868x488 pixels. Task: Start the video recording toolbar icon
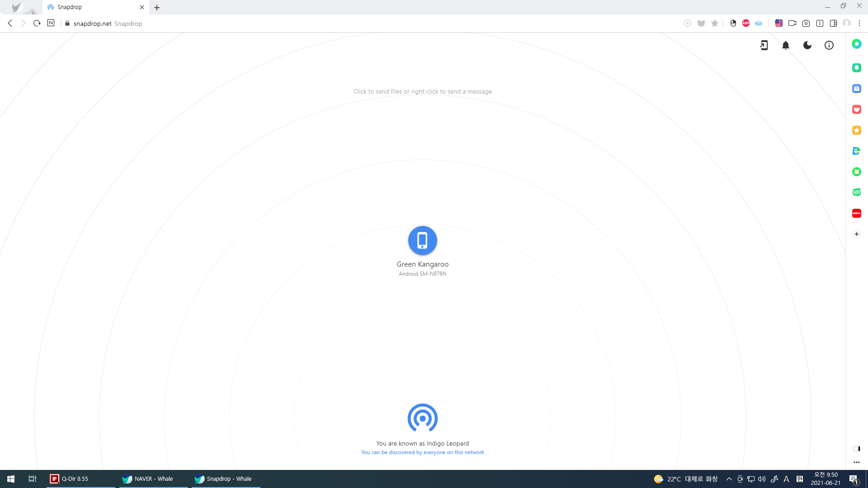[x=792, y=23]
